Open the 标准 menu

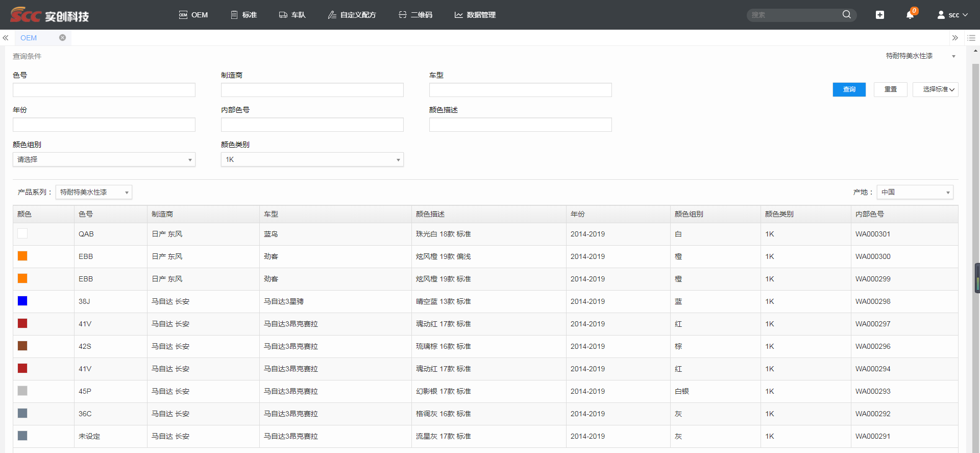click(x=244, y=15)
